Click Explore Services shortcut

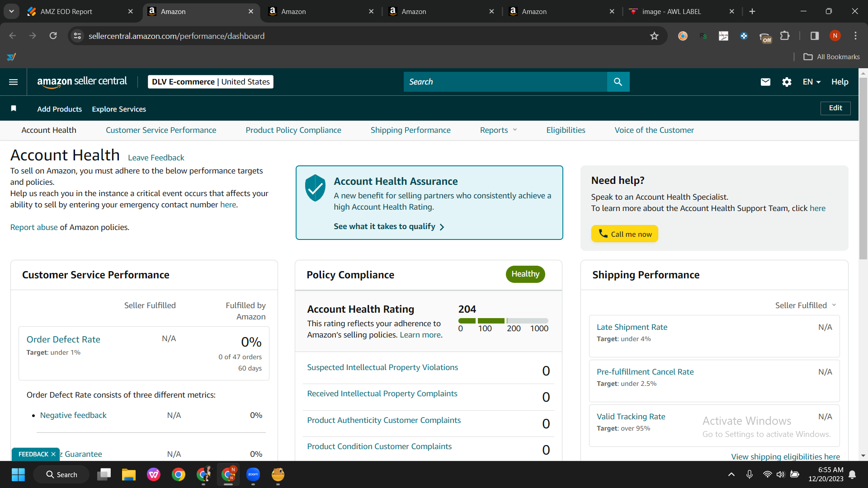[119, 109]
